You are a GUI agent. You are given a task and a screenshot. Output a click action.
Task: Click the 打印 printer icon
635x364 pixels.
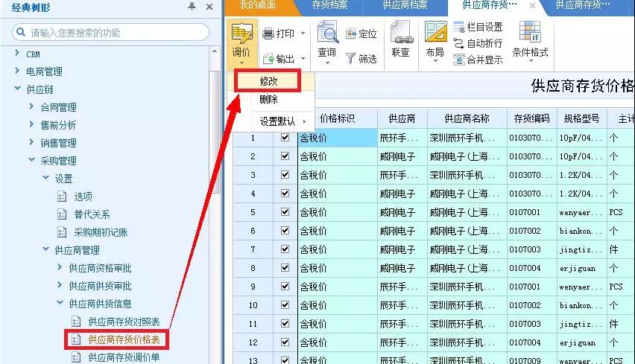point(269,33)
